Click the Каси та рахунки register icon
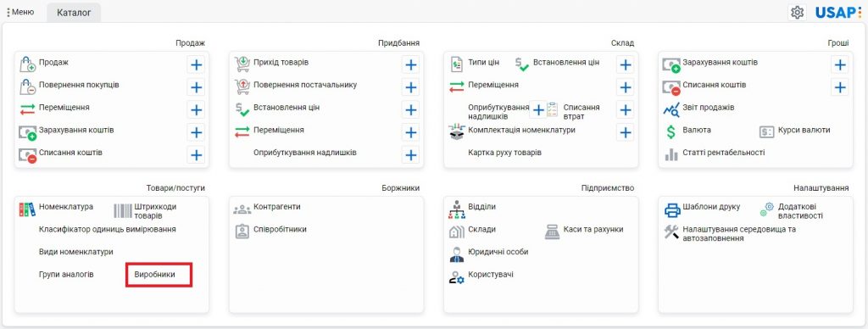 point(553,231)
